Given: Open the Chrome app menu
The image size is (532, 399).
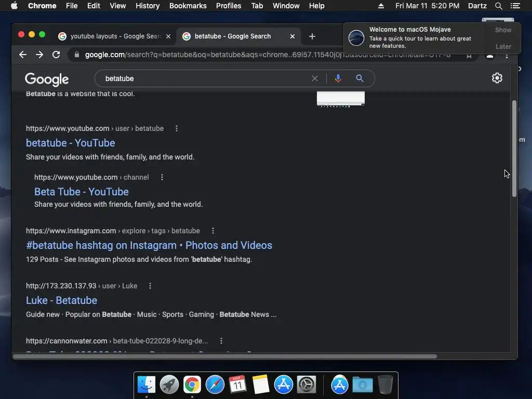Looking at the screenshot, I should tap(42, 6).
